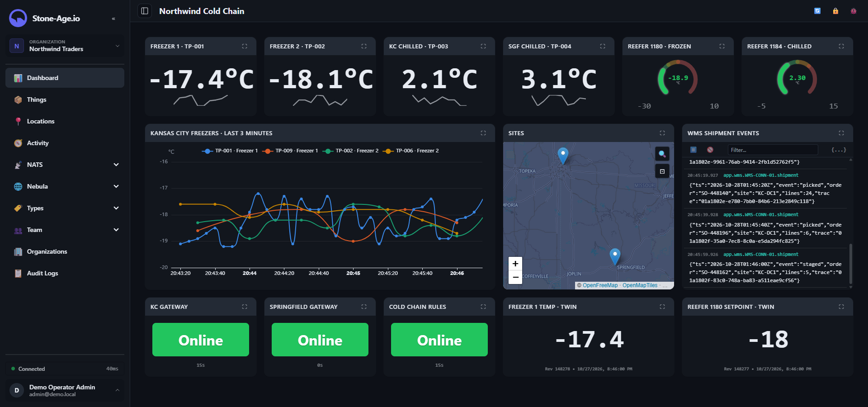Image resolution: width=868 pixels, height=407 pixels.
Task: Toggle TP-002 · Freezer 2 series in legend
Action: 350,151
